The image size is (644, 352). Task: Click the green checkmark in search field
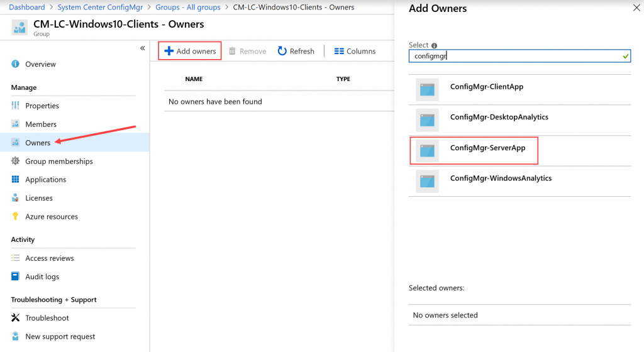pos(626,56)
